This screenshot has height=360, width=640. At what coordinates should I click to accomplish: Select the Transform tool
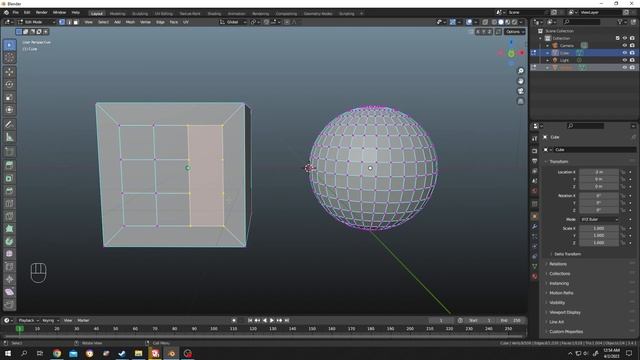coord(9,109)
